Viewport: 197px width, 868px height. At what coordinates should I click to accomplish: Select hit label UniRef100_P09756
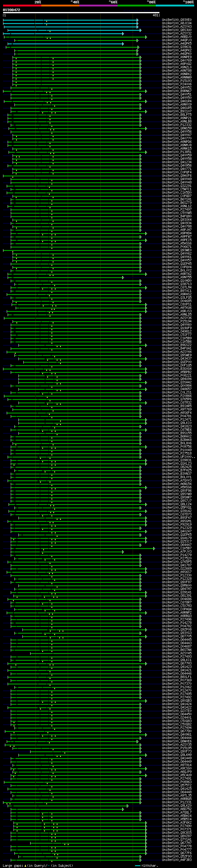(x=177, y=446)
